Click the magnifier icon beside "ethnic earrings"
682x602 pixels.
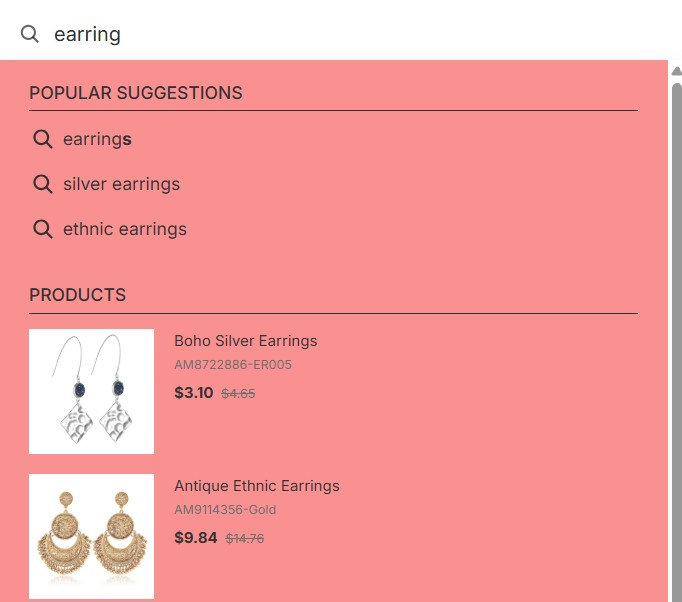coord(43,229)
